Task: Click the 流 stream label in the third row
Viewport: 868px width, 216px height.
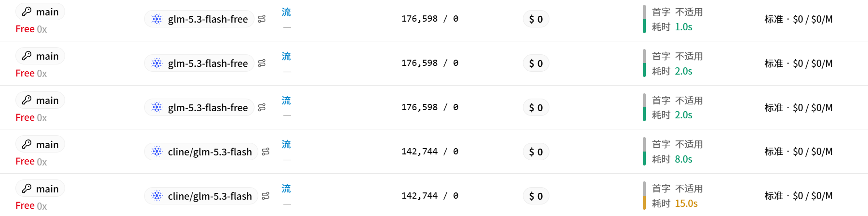Action: 286,101
